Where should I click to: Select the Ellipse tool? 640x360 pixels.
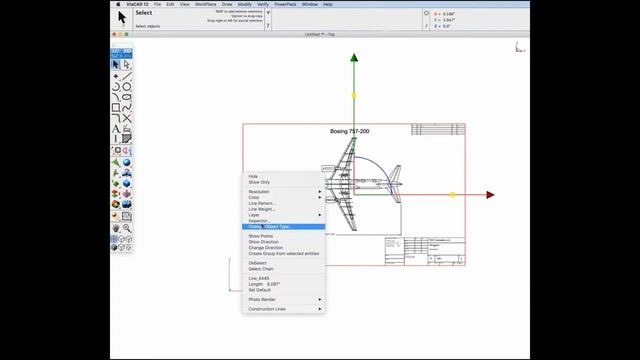click(127, 97)
